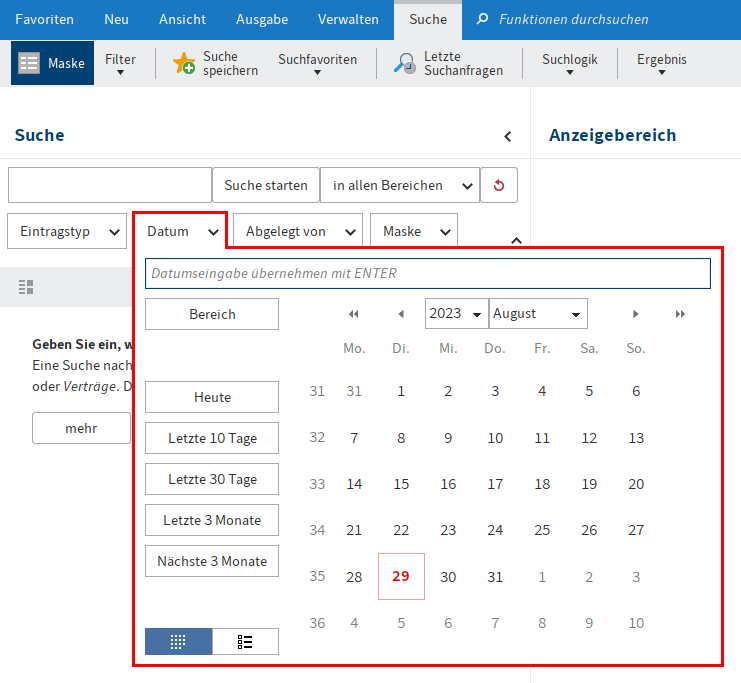The image size is (741, 683).
Task: Collapse the Suche panel with left chevron
Action: [507, 136]
